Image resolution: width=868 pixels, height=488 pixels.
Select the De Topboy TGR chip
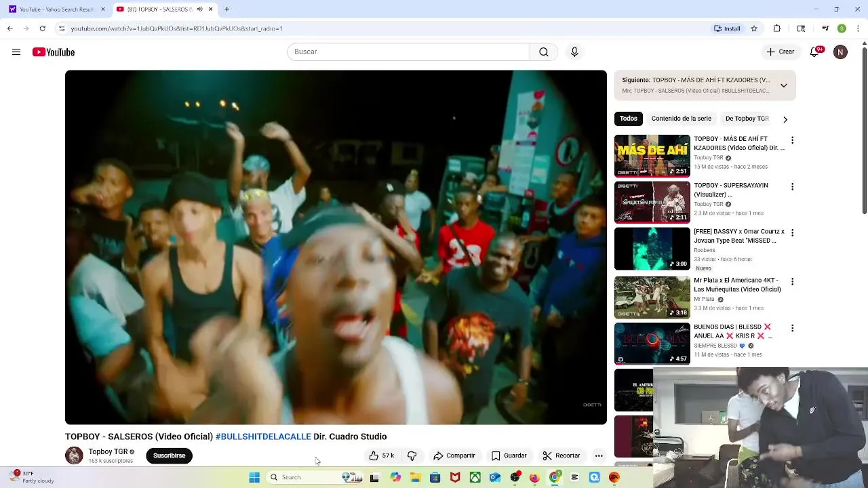[x=747, y=119]
